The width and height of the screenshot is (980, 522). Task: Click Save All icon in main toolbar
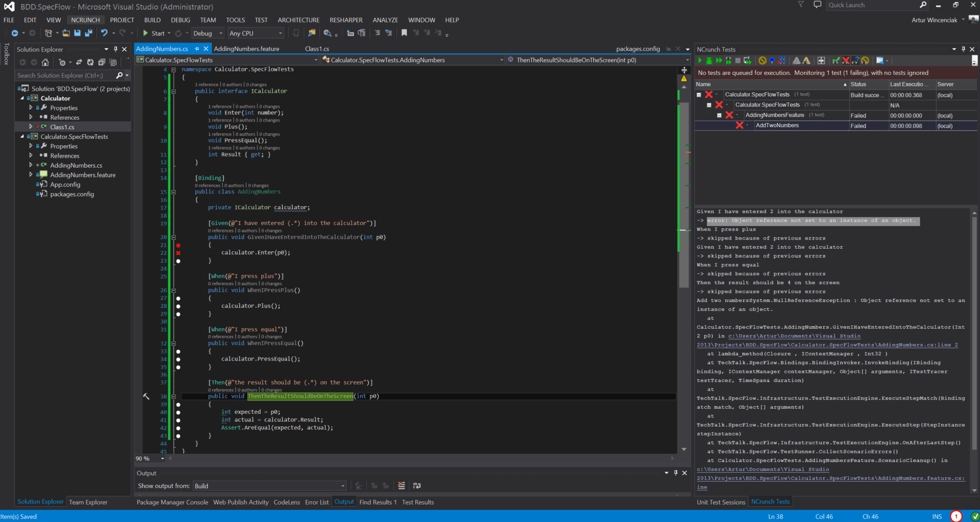pyautogui.click(x=88, y=33)
